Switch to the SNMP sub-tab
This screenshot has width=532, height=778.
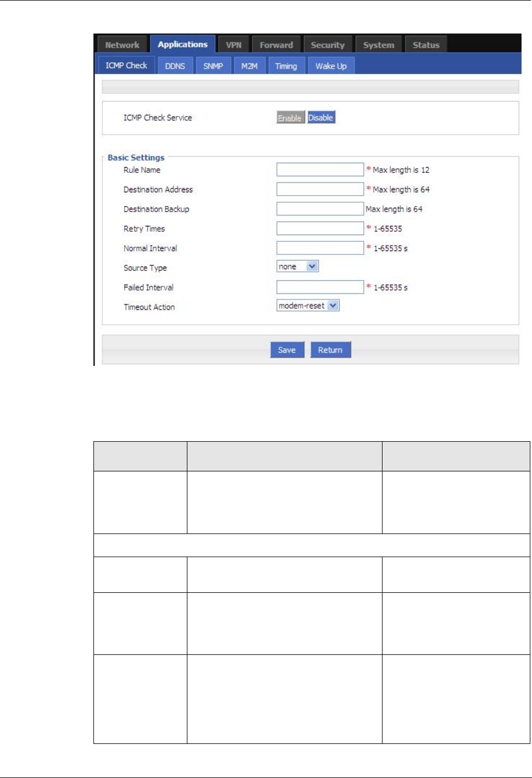click(213, 66)
